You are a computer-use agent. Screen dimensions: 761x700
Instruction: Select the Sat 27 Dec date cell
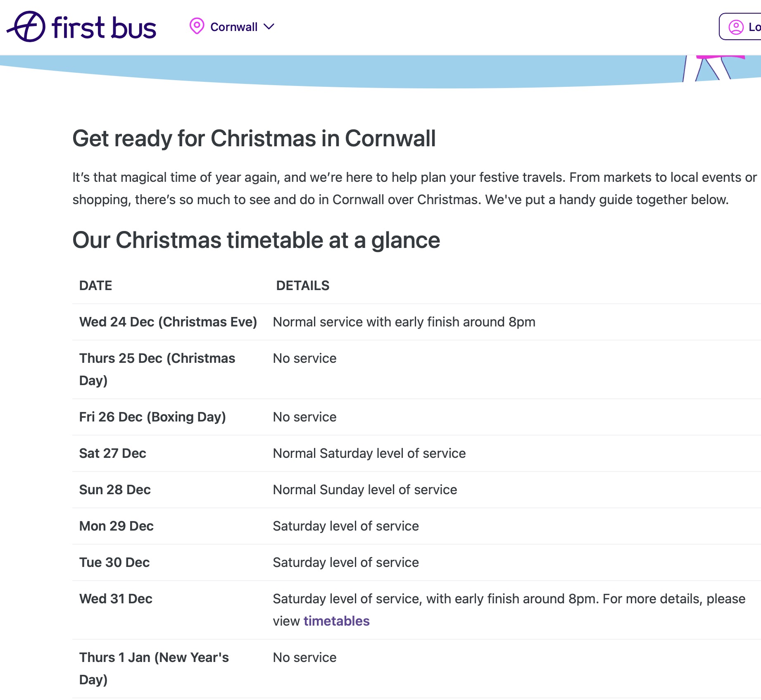pos(112,453)
